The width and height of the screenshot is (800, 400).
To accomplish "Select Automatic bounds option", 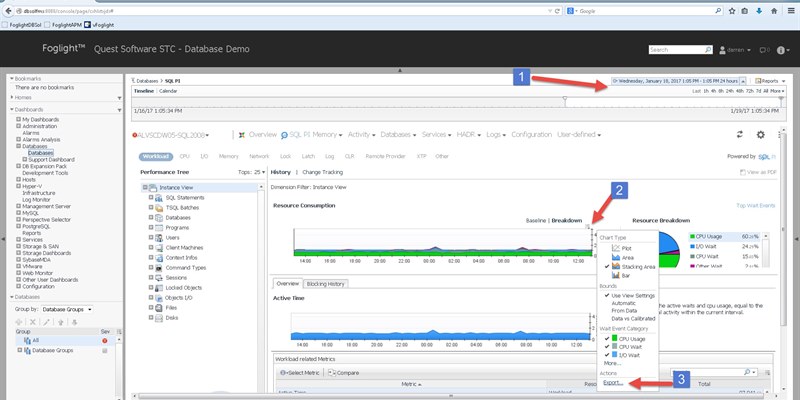I will (623, 303).
